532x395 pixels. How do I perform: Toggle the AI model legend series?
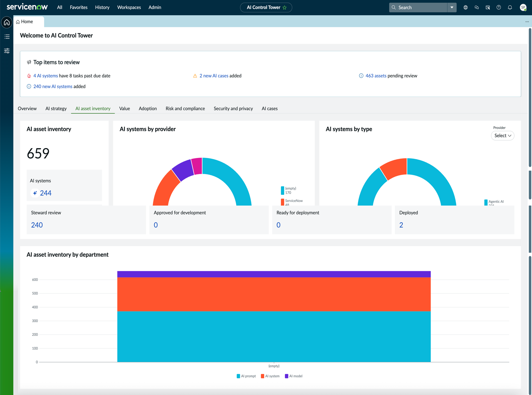tap(293, 376)
